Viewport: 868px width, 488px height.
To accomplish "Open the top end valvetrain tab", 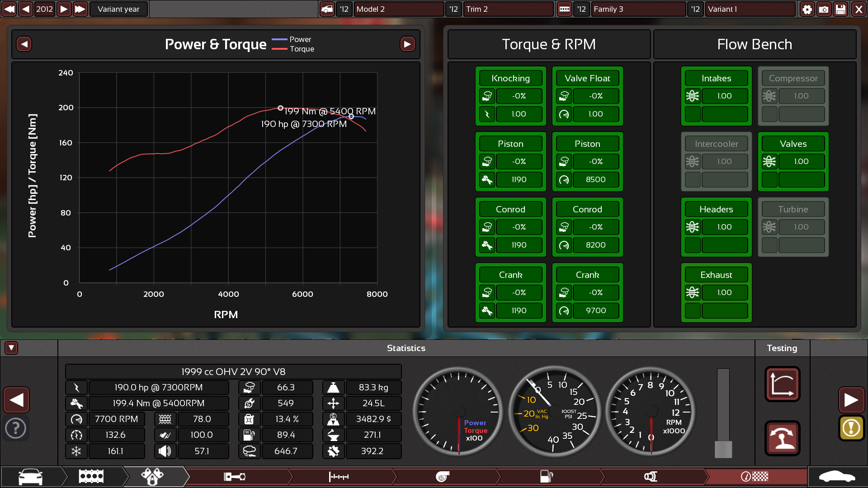I will tap(339, 477).
